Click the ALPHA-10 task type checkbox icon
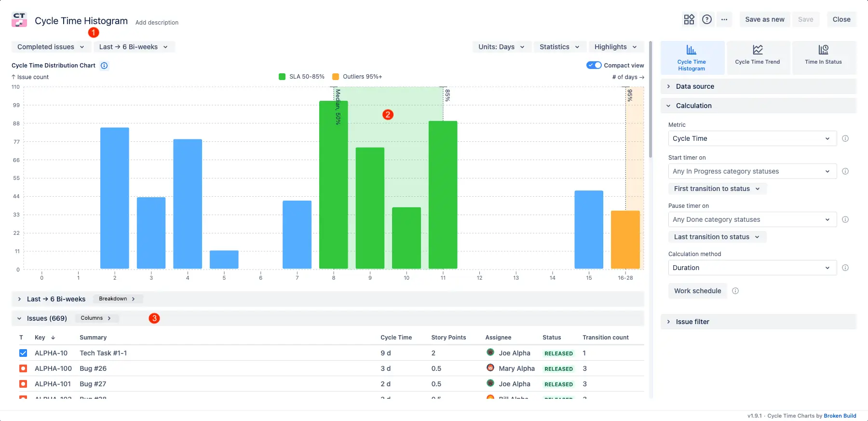 coord(23,353)
